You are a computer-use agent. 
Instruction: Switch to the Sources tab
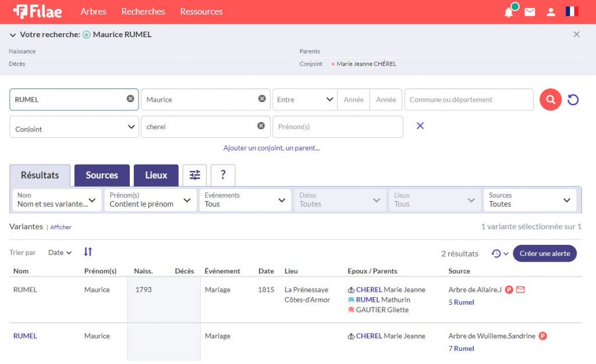(x=102, y=175)
